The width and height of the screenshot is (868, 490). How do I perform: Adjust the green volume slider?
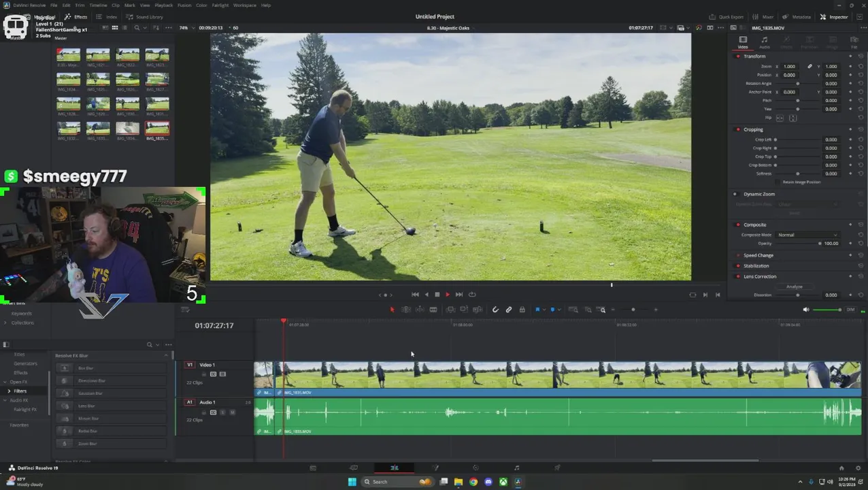point(827,310)
